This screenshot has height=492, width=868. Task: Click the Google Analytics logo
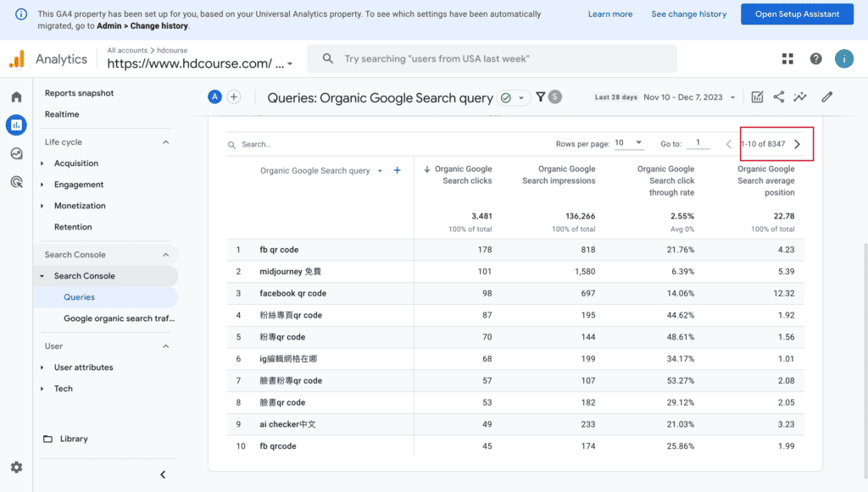pos(17,58)
